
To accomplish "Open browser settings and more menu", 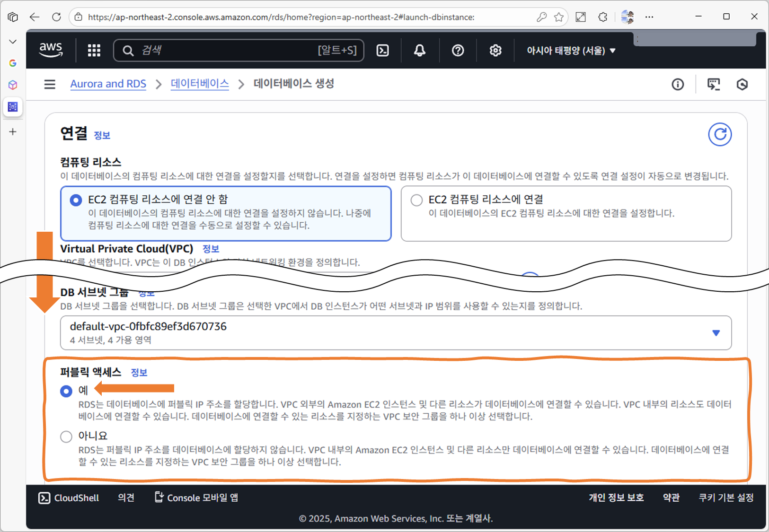I will 649,17.
